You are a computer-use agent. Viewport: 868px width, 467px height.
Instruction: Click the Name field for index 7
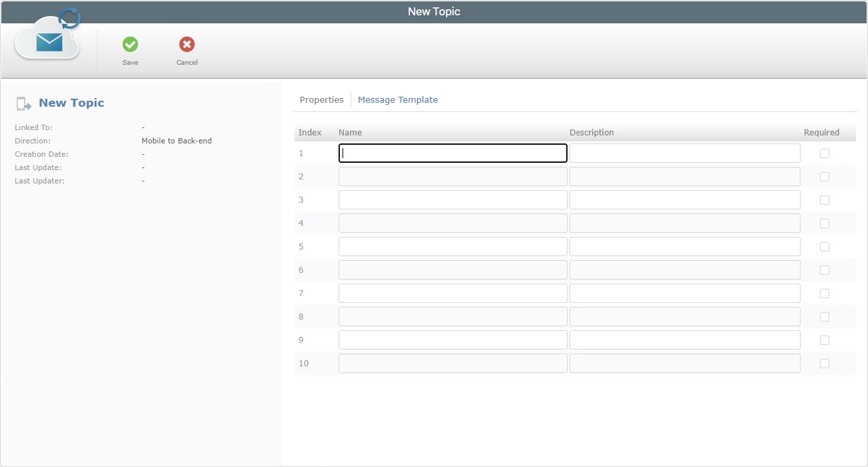(x=452, y=293)
